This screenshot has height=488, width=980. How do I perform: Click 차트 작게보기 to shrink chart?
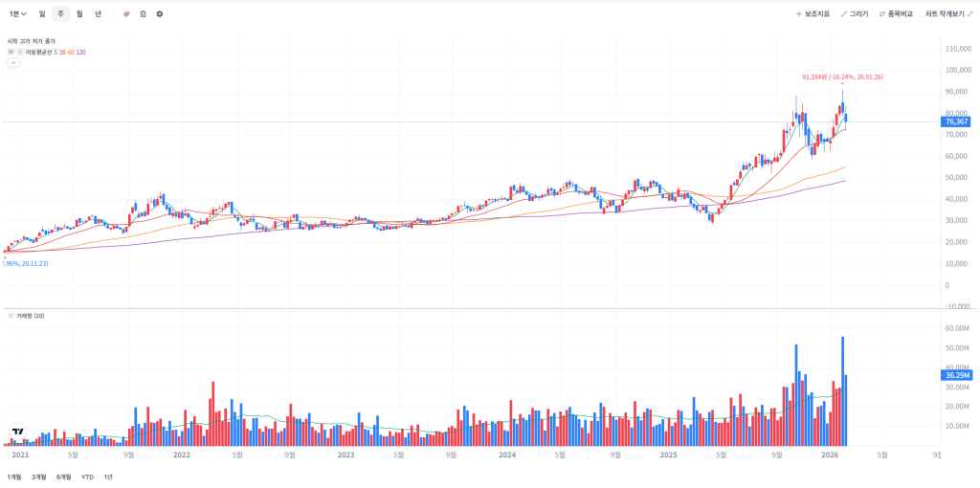pyautogui.click(x=947, y=14)
